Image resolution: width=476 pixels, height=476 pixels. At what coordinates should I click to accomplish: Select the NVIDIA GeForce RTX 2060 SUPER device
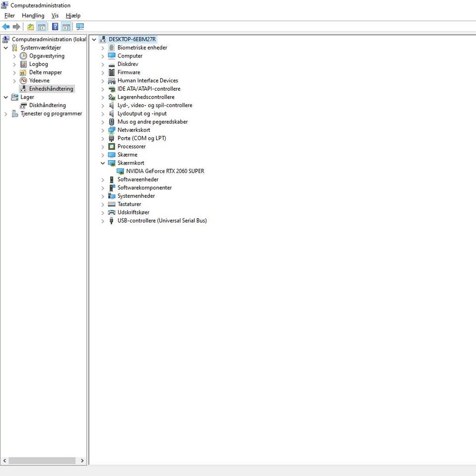(165, 171)
